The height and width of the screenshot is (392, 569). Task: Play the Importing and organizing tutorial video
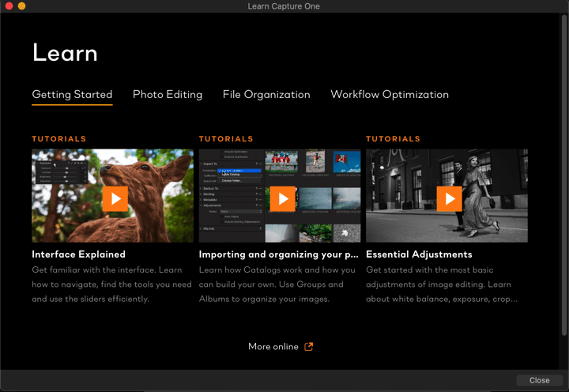[x=282, y=198]
